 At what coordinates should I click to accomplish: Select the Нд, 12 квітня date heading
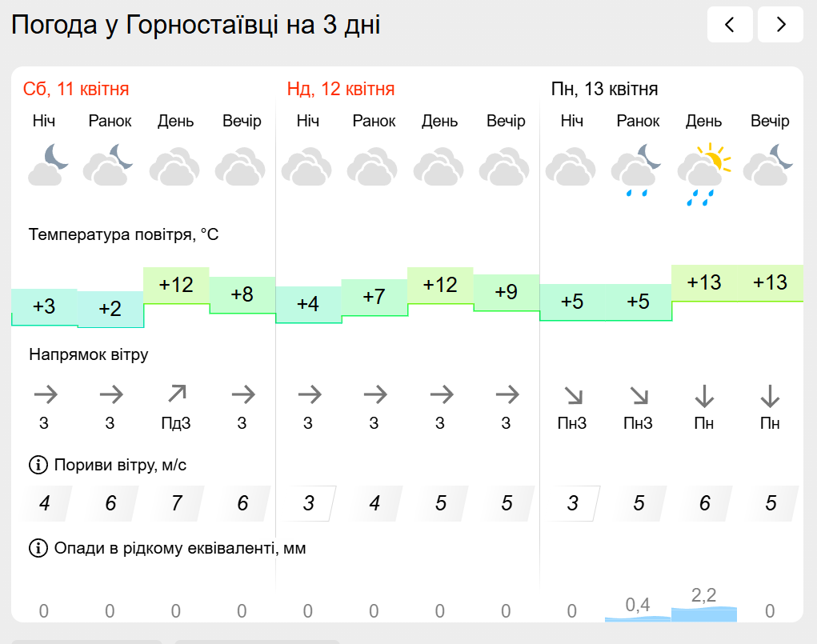pyautogui.click(x=341, y=89)
